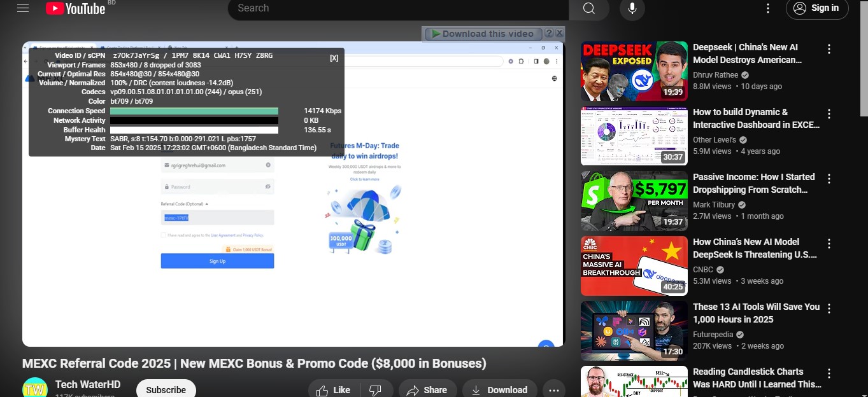
Task: Share the MEXC Referral Code video
Action: point(427,389)
